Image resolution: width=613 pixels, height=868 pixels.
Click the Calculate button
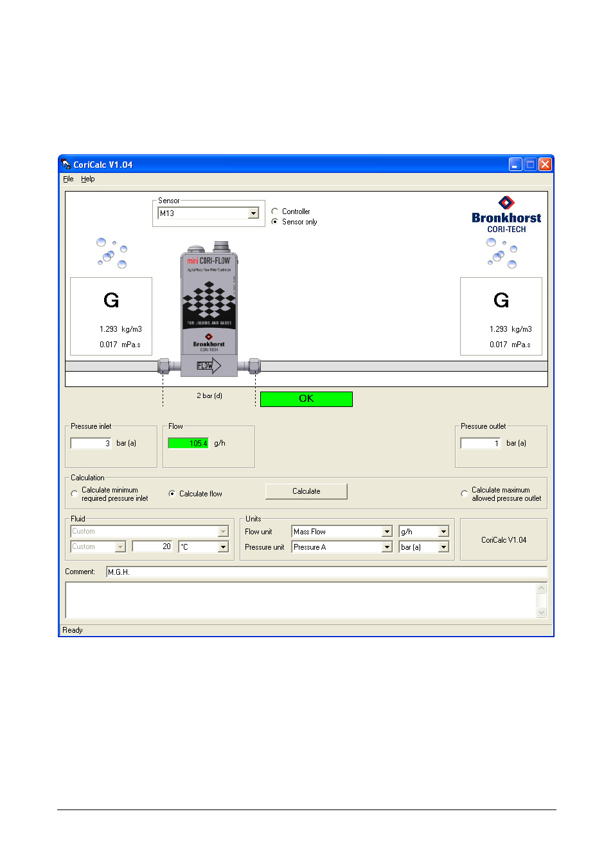coord(306,491)
